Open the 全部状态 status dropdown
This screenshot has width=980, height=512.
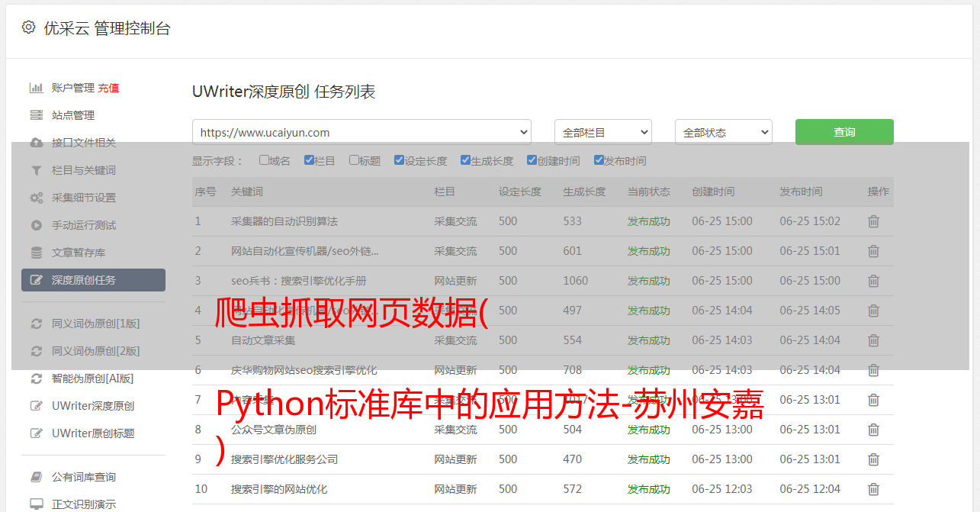click(723, 132)
